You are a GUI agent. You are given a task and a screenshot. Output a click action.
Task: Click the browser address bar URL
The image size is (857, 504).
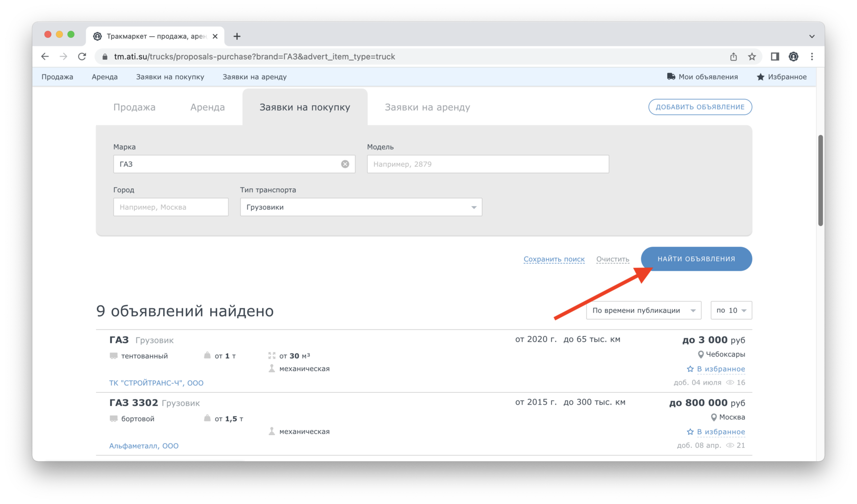click(255, 57)
